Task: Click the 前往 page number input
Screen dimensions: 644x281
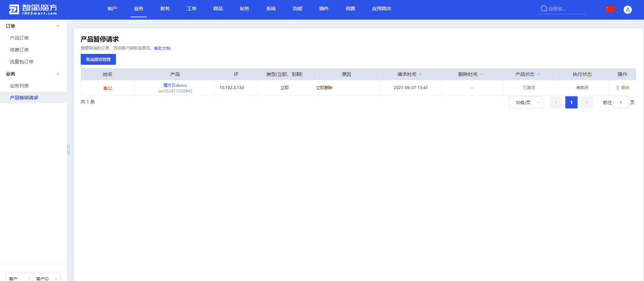Action: 621,102
